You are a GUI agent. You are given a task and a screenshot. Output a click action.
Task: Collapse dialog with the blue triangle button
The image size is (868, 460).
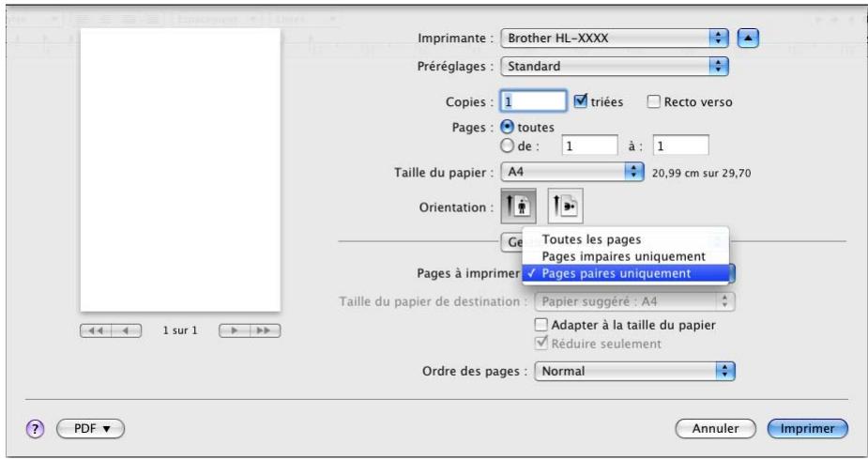(748, 38)
